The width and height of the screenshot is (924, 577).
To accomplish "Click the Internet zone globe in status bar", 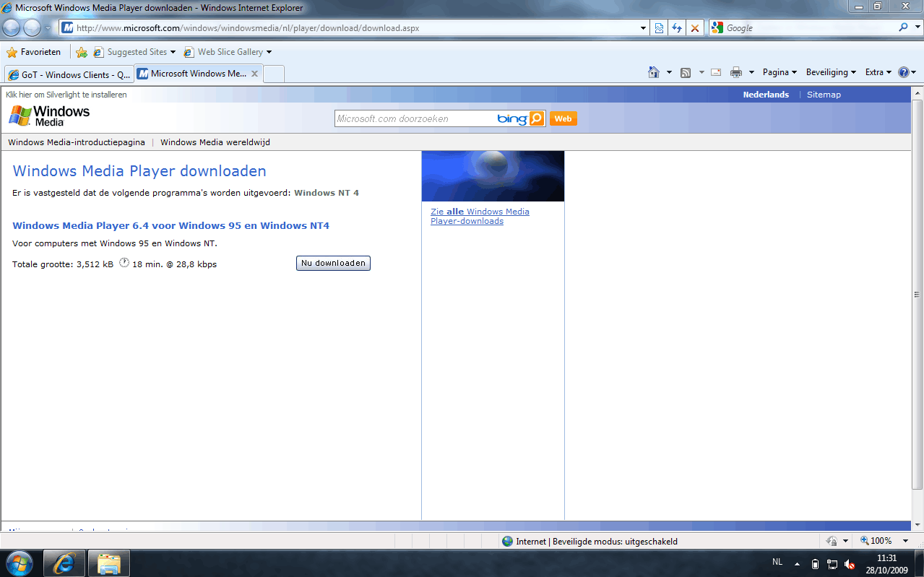I will [507, 541].
